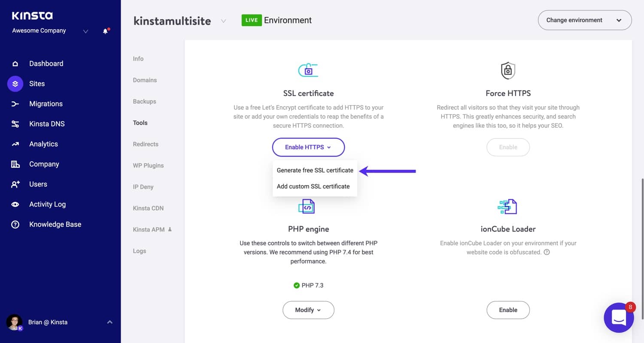Screen dimensions: 644x343
Task: Open the Redirects tab
Action: click(146, 144)
